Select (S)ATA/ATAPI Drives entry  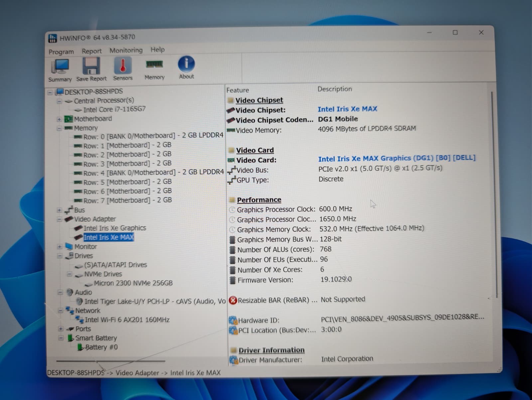(x=115, y=265)
